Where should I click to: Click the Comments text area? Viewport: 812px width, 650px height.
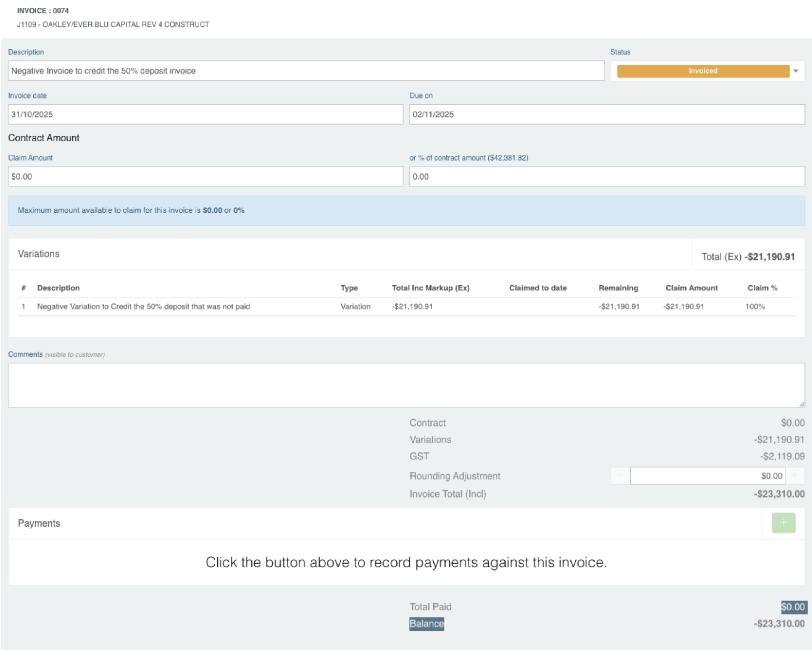pyautogui.click(x=406, y=385)
